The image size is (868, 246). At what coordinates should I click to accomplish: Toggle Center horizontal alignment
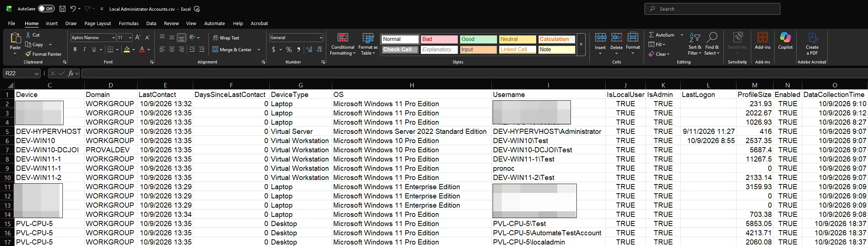[171, 49]
